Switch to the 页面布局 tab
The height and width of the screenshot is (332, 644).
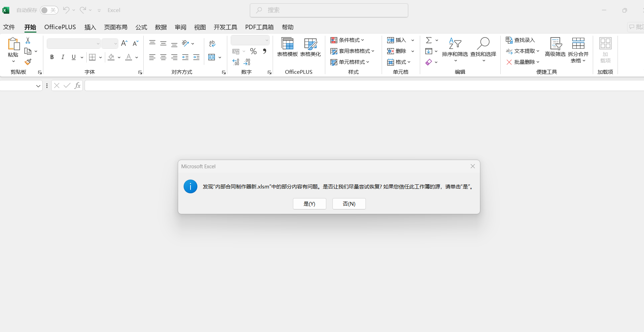[116, 27]
